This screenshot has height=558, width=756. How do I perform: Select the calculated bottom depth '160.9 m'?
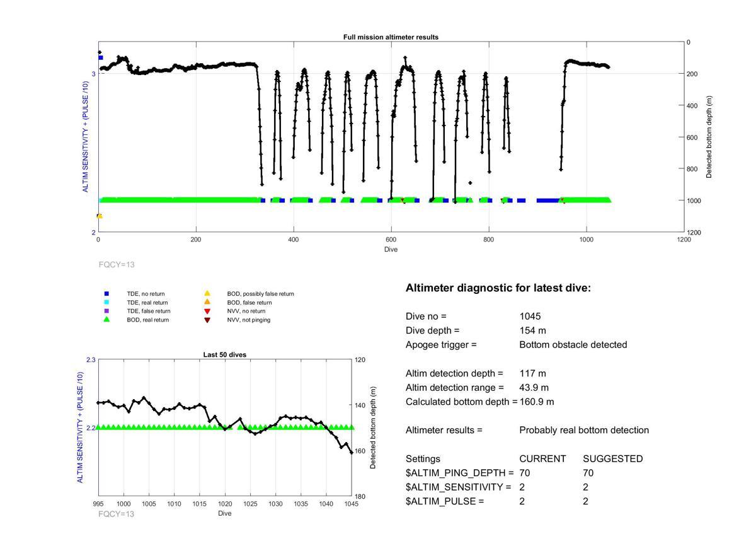pyautogui.click(x=537, y=402)
